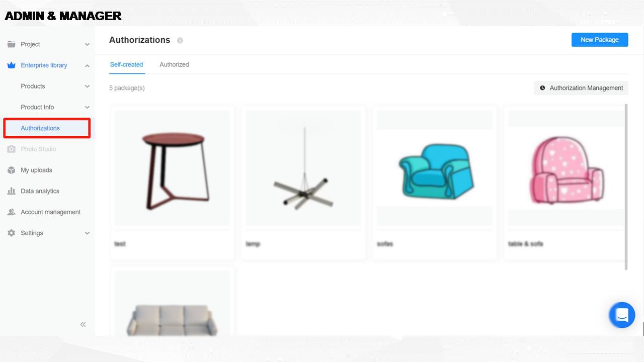Click the My uploads cube icon
644x362 pixels.
click(x=11, y=170)
